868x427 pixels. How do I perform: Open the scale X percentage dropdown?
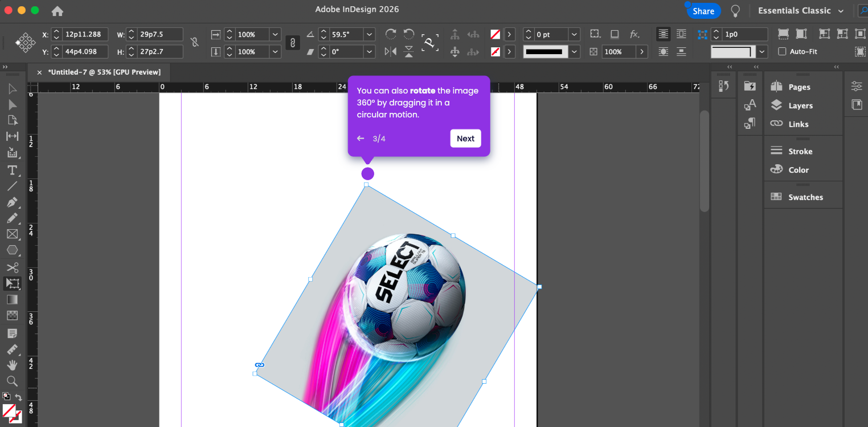pyautogui.click(x=276, y=35)
